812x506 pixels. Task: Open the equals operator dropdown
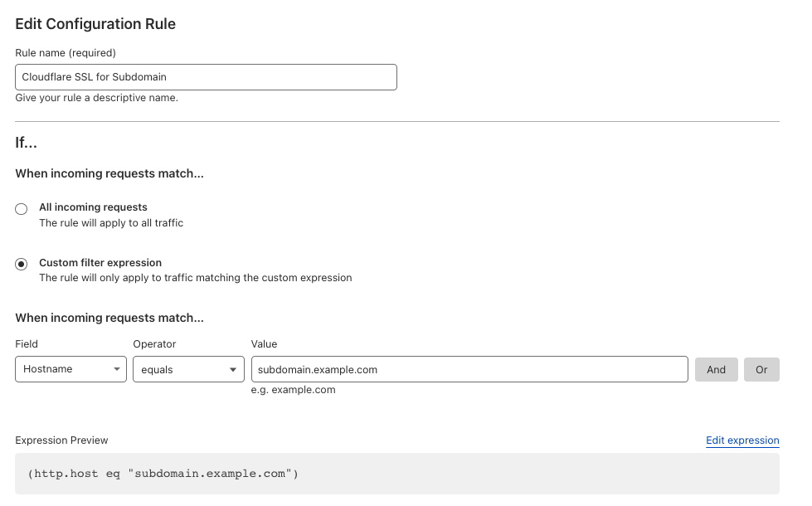tap(188, 369)
